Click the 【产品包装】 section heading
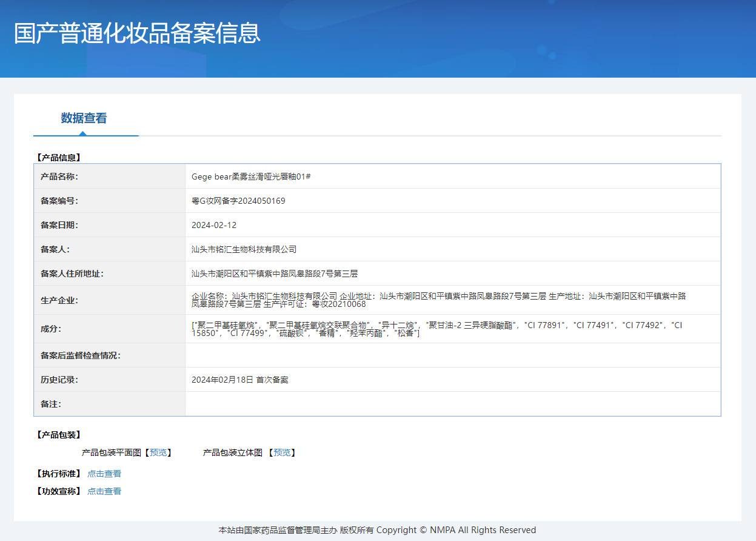The width and height of the screenshot is (756, 541). click(58, 435)
